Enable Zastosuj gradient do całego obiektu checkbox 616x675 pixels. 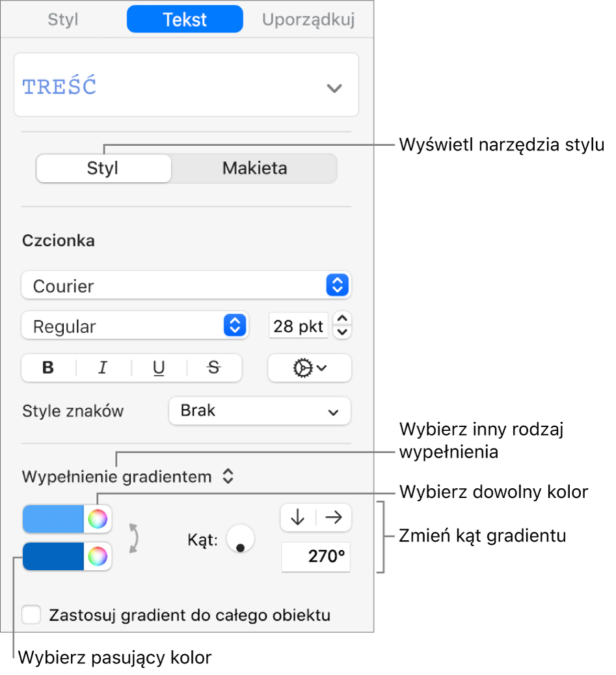pyautogui.click(x=32, y=614)
